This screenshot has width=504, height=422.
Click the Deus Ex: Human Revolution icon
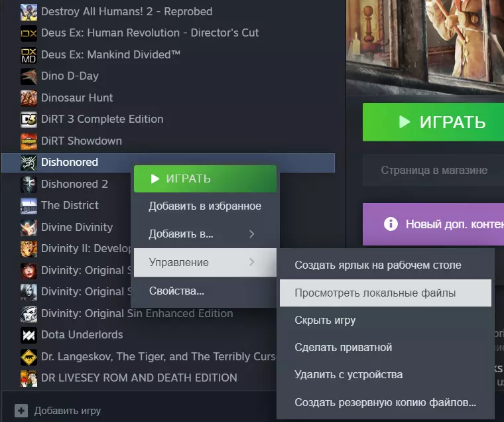pos(29,33)
